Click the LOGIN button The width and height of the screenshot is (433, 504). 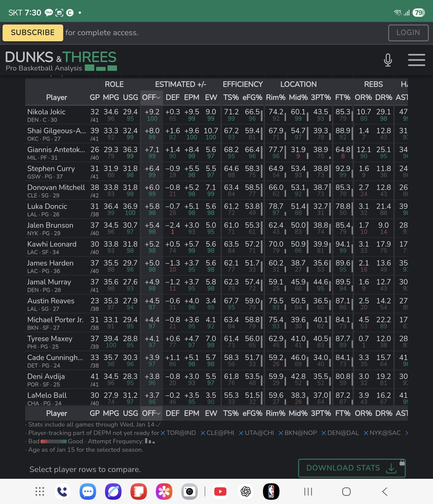point(408,33)
